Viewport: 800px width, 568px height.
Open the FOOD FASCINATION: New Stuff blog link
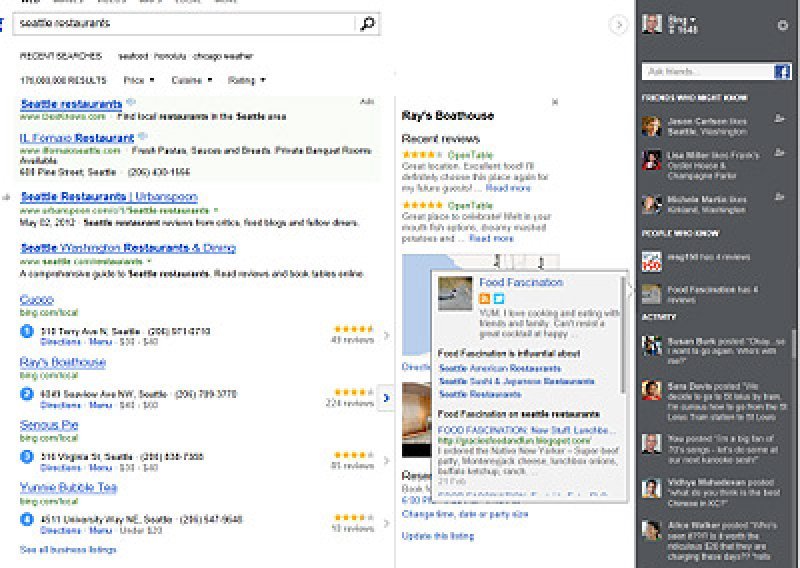[x=527, y=430]
